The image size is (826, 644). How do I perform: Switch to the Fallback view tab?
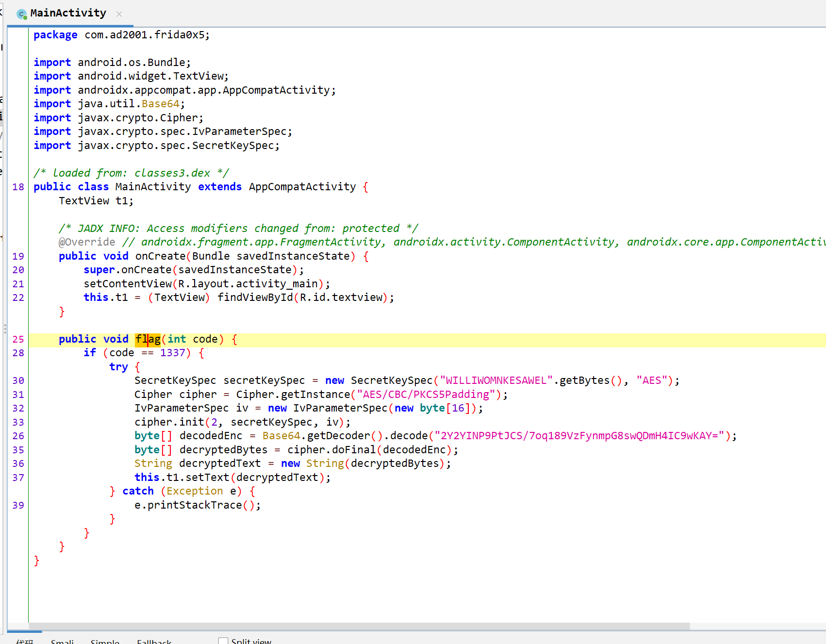click(154, 641)
